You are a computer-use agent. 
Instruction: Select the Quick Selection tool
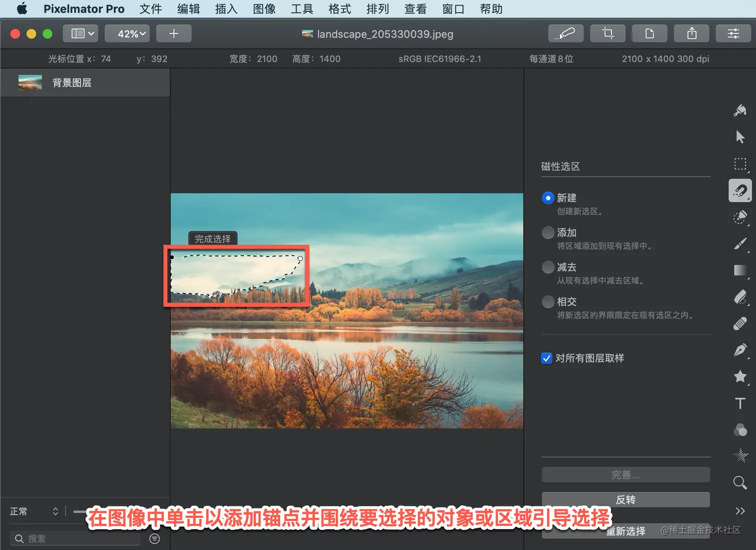[x=740, y=217]
